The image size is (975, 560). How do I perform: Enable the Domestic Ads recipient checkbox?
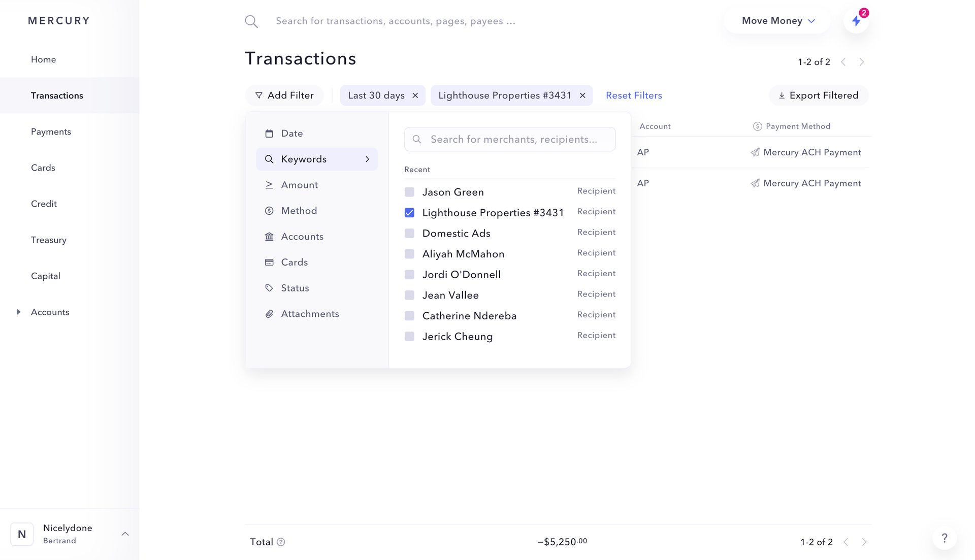[409, 233]
